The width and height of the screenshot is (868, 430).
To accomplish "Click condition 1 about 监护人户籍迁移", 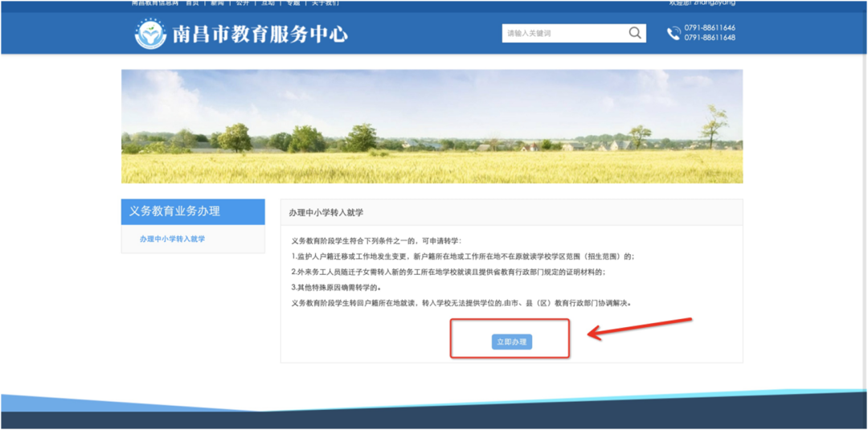I will [463, 256].
